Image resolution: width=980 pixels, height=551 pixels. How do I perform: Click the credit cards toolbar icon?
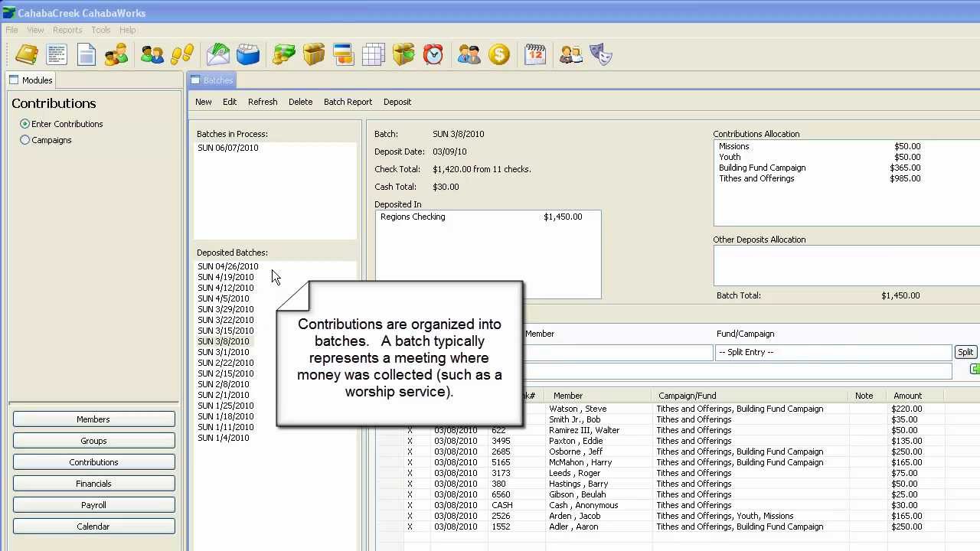pyautogui.click(x=343, y=54)
